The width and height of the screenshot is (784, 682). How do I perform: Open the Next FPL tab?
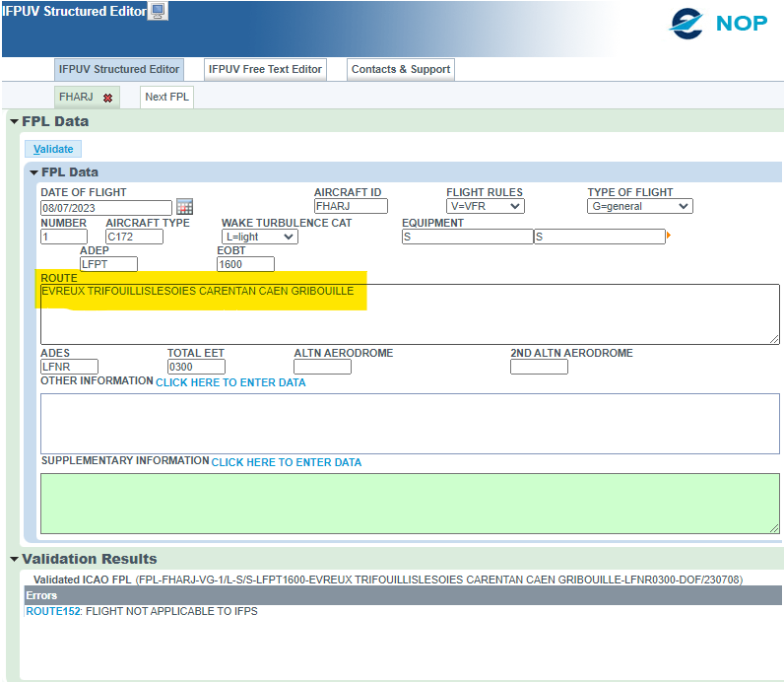tap(166, 97)
